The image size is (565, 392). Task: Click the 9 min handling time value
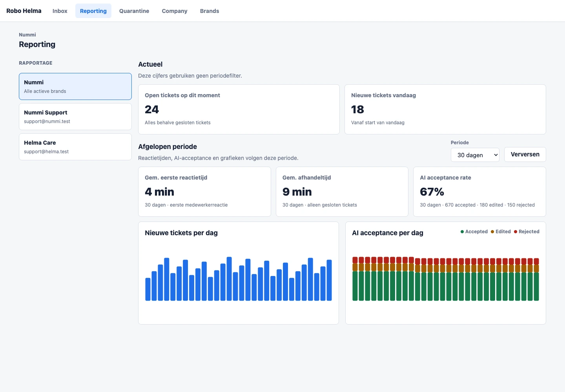[x=297, y=192]
